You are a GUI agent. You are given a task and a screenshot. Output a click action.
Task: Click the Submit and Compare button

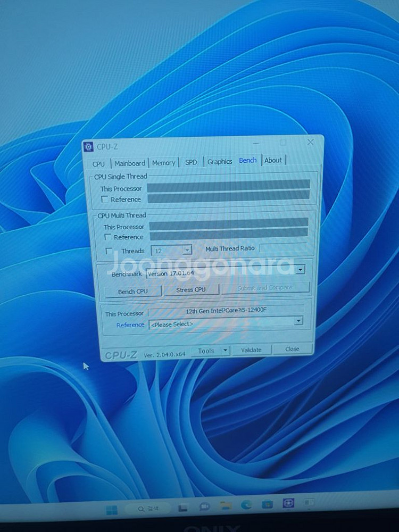[x=265, y=288]
